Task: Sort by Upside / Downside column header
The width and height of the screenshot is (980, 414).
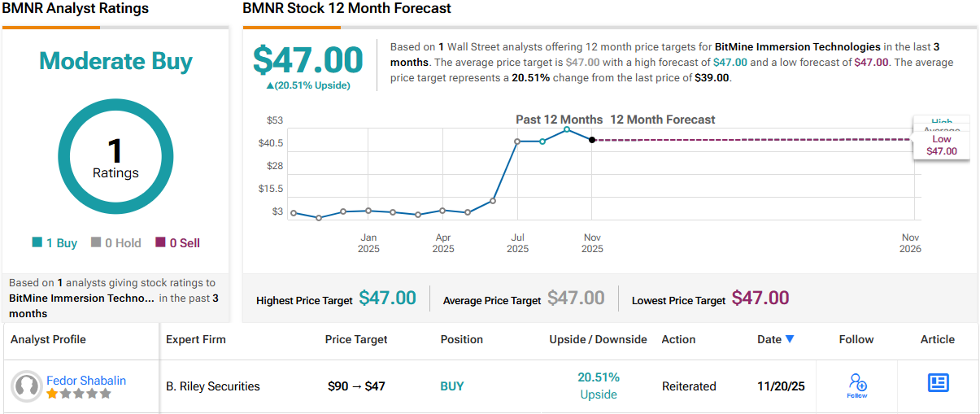Action: [598, 339]
